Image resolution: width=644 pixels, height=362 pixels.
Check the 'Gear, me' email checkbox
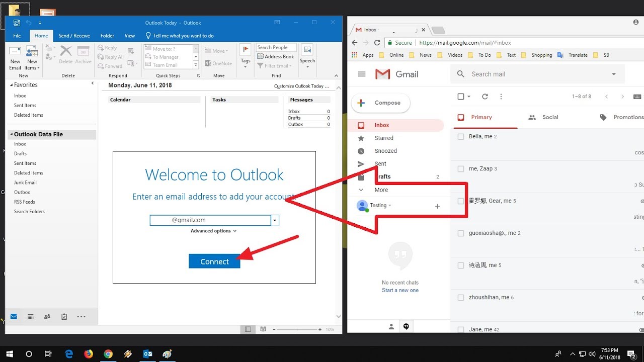coord(461,201)
